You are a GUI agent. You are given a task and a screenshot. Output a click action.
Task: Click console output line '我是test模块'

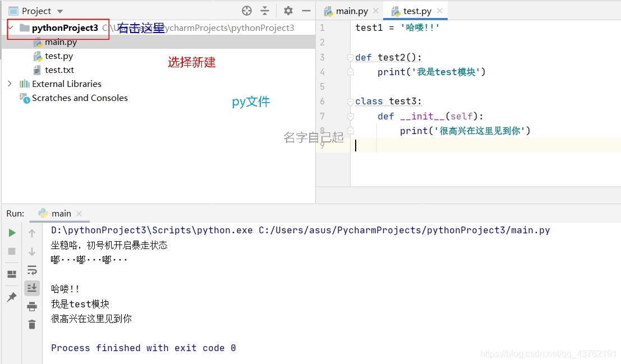[x=80, y=304]
